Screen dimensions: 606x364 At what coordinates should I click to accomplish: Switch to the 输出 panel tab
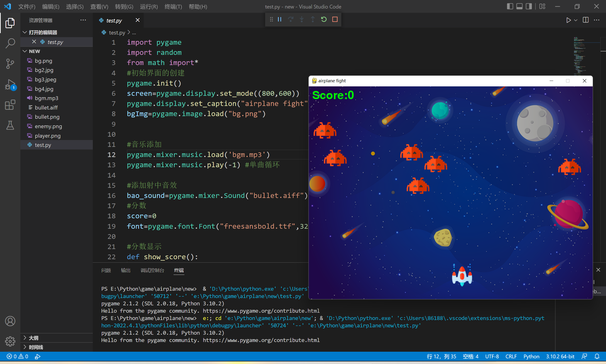(x=125, y=270)
